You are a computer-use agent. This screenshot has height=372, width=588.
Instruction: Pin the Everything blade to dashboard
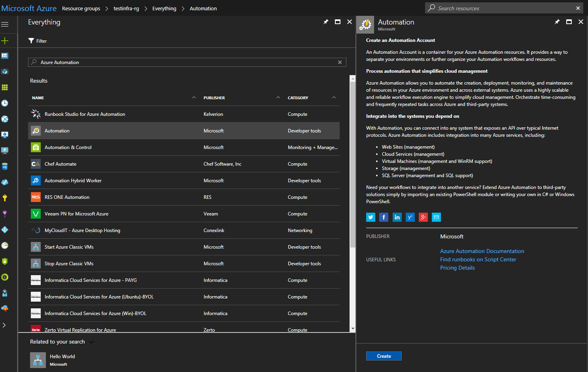(x=326, y=22)
